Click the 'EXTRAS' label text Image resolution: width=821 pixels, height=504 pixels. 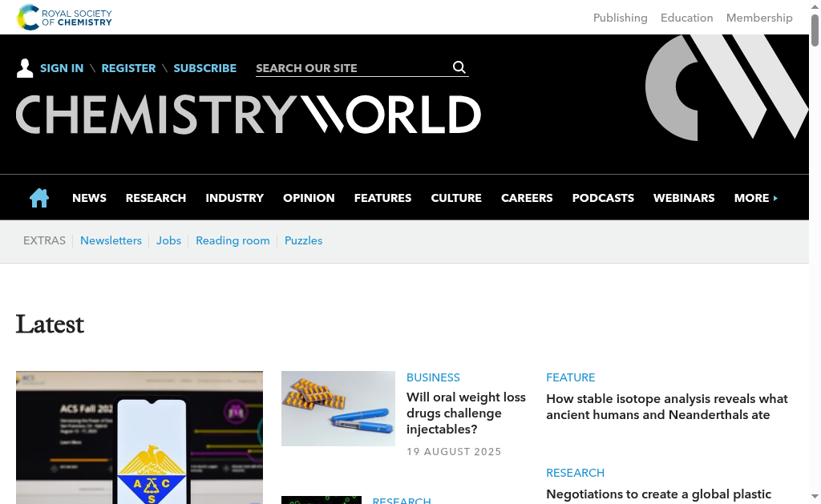45,240
